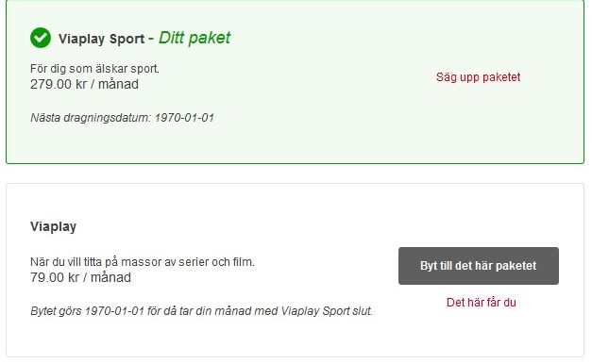The width and height of the screenshot is (592, 364).
Task: Select the Viaplay Sport package heading
Action: (102, 39)
